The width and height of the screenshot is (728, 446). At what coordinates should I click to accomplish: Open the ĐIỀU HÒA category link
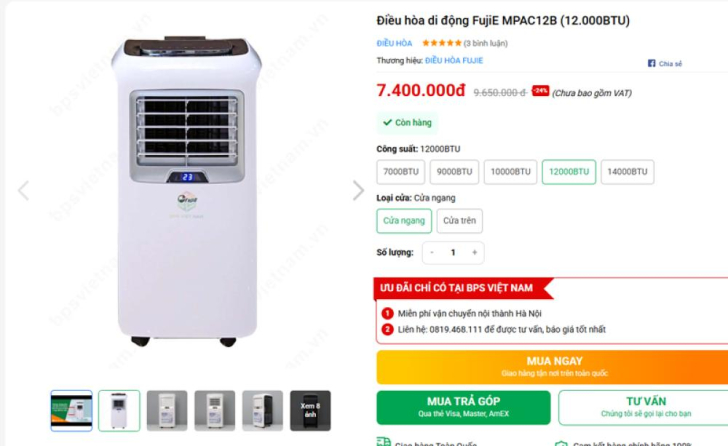(x=394, y=44)
